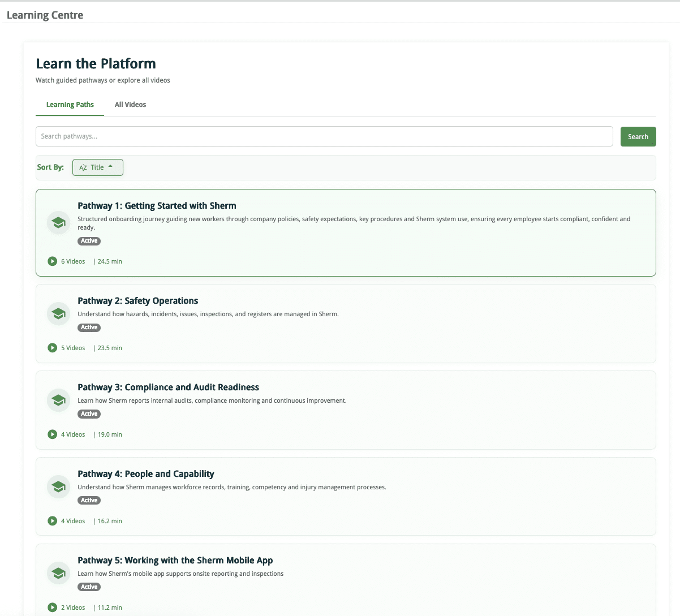Click the green Search button
The image size is (680, 616).
(638, 136)
